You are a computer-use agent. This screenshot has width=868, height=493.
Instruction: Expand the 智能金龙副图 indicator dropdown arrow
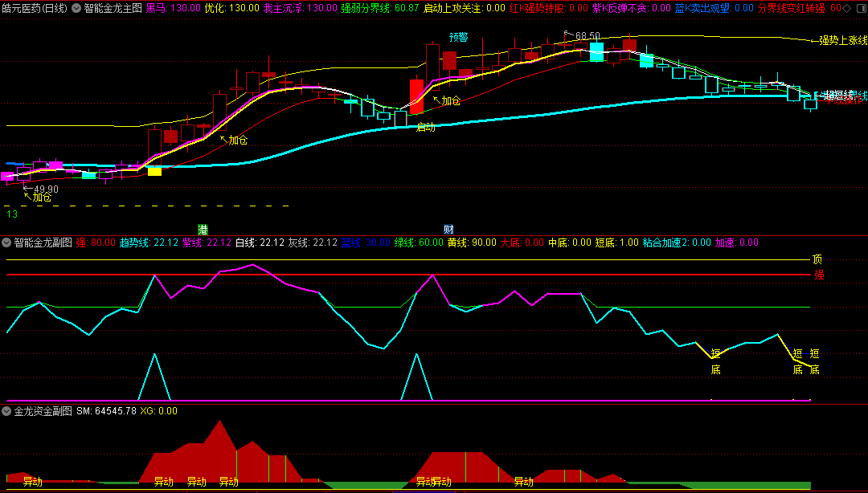point(6,242)
